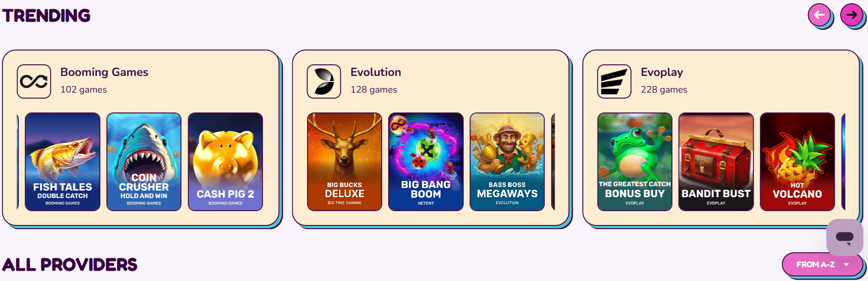This screenshot has width=868, height=281.
Task: Launch Bass Boss Megaways game
Action: click(507, 162)
